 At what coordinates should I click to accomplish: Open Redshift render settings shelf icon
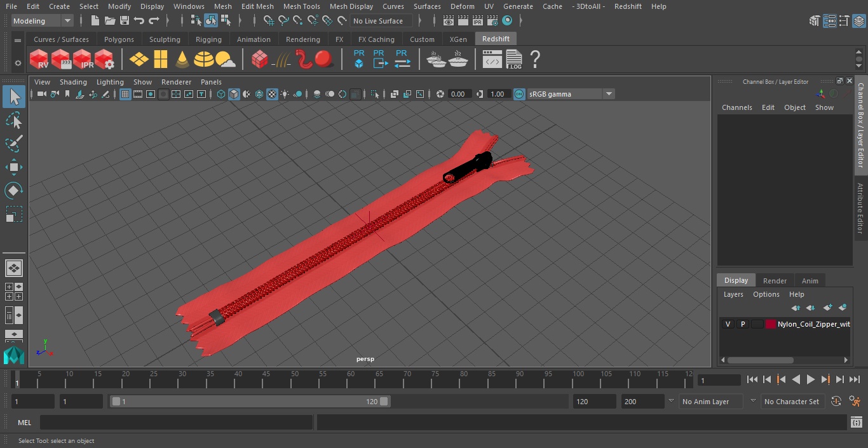[x=104, y=60]
